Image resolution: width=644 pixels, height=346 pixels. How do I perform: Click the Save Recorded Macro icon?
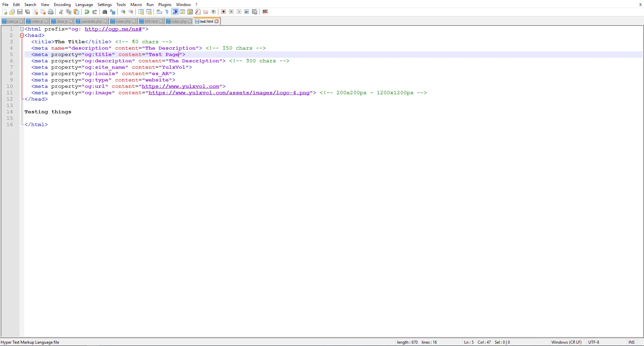click(x=255, y=12)
